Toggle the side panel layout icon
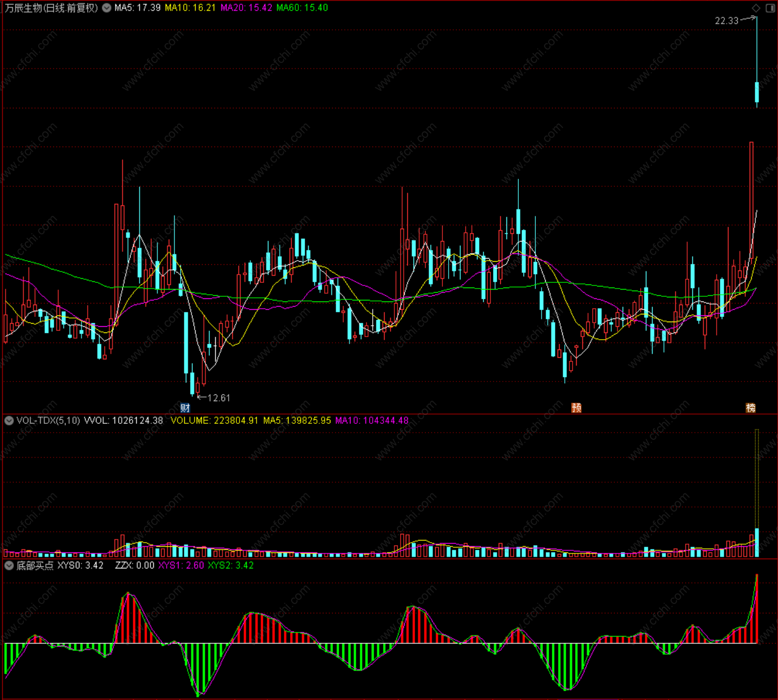 point(769,8)
